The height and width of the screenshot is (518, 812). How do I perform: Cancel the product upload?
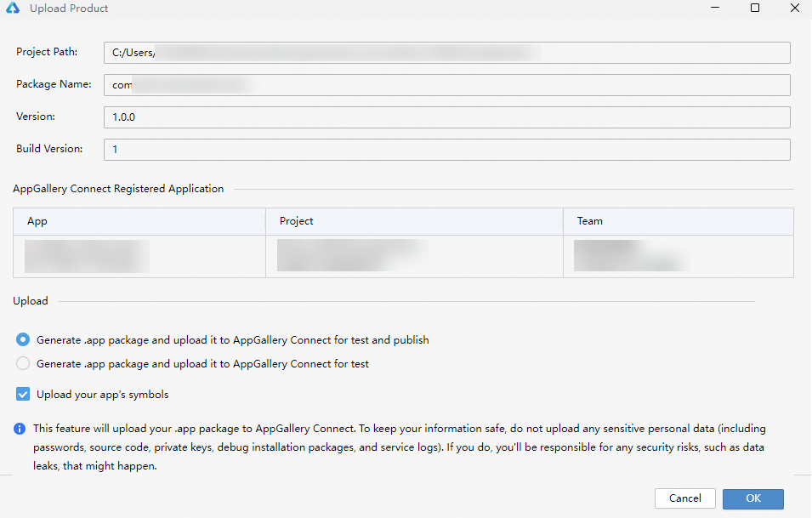pyautogui.click(x=684, y=498)
